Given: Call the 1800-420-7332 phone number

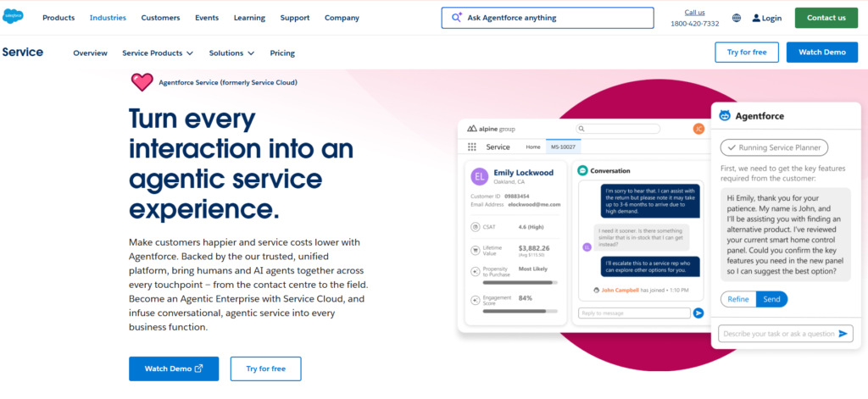Looking at the screenshot, I should pos(695,24).
